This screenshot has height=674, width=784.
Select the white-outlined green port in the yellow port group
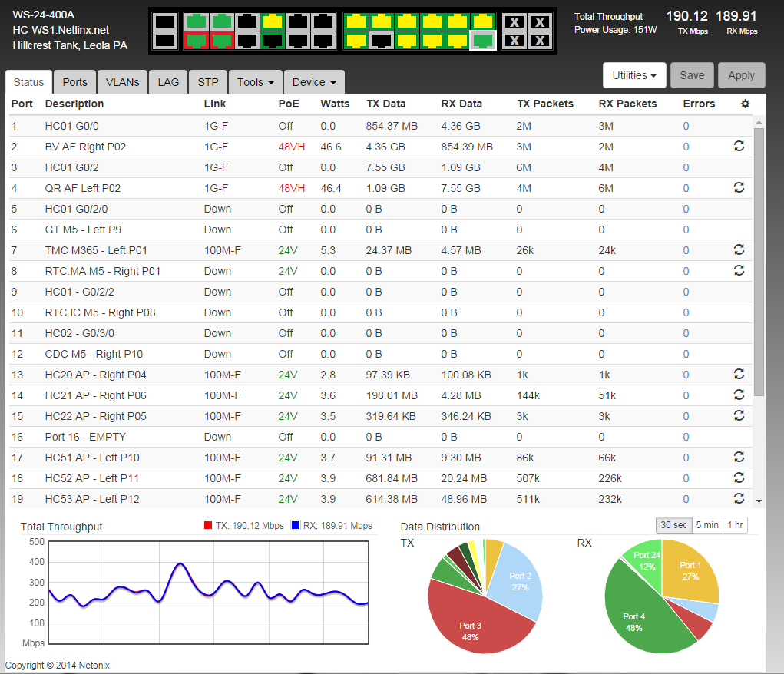482,40
